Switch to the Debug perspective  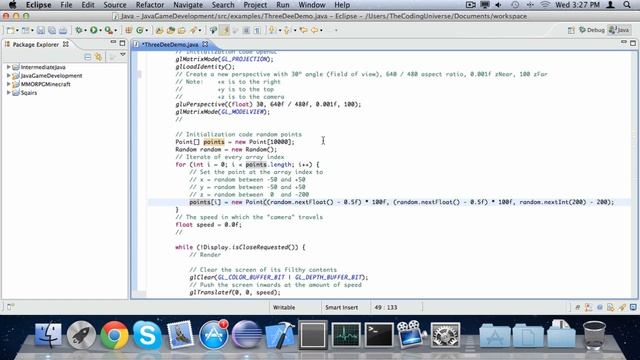pos(592,30)
